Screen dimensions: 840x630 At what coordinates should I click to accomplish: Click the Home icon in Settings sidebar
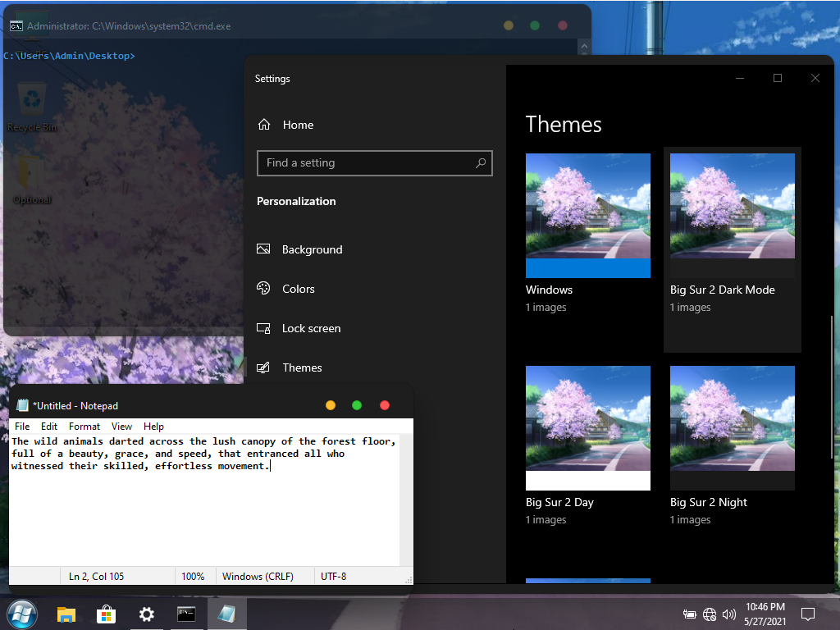(264, 125)
